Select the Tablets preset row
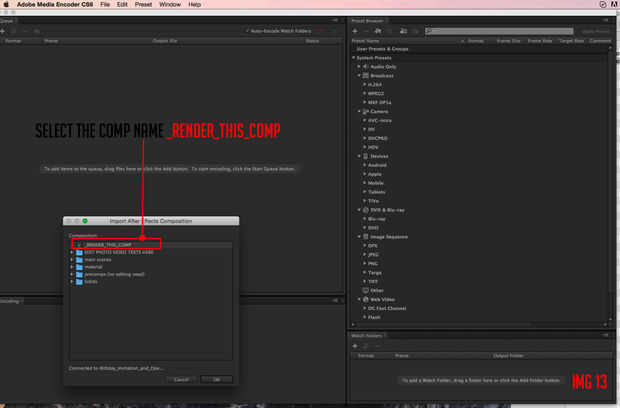 click(x=479, y=192)
